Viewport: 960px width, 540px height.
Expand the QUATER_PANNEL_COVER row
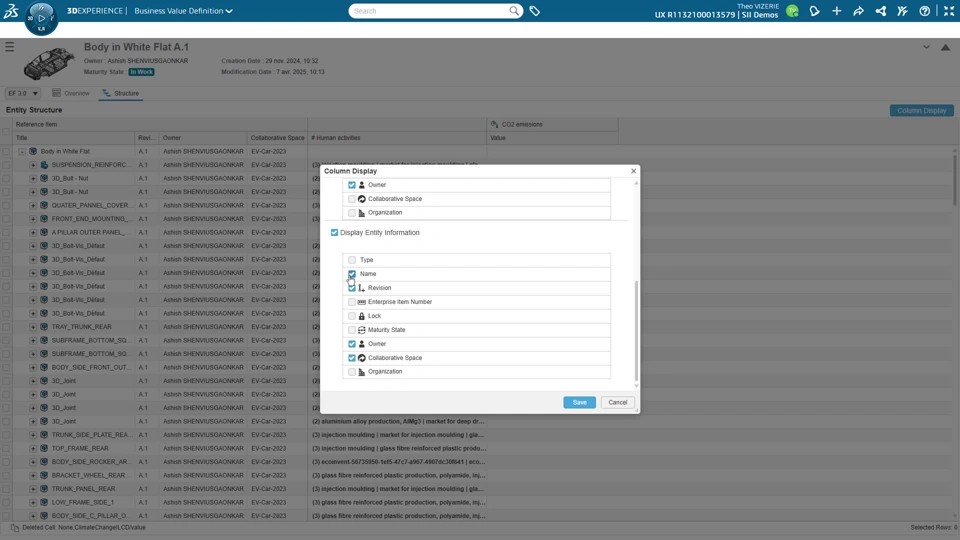point(33,205)
